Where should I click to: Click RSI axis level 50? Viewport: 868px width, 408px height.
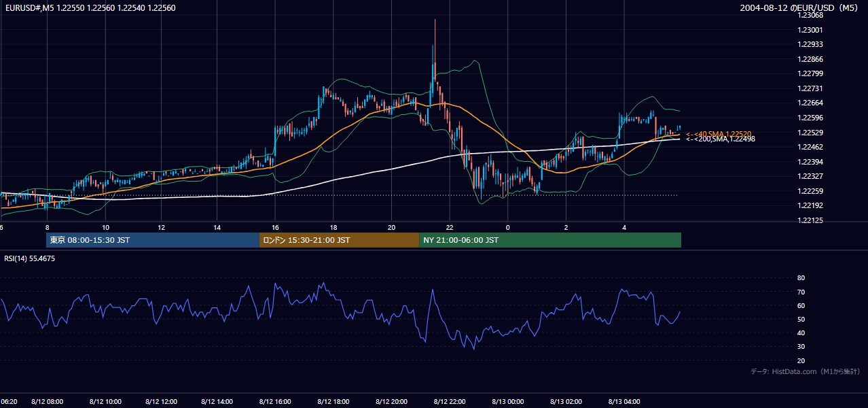tap(801, 319)
